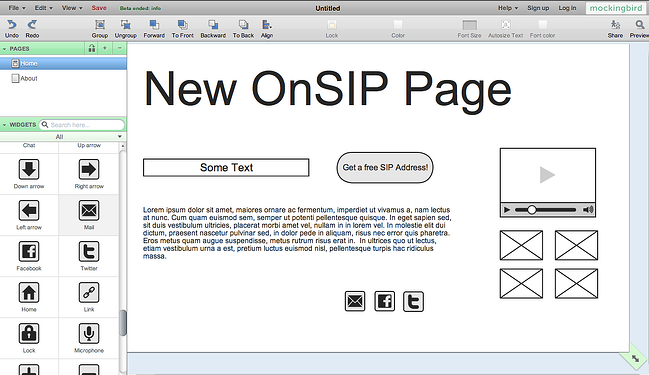Click the widgets panel scrollbar thumb
This screenshot has height=375, width=649.
pos(123,323)
